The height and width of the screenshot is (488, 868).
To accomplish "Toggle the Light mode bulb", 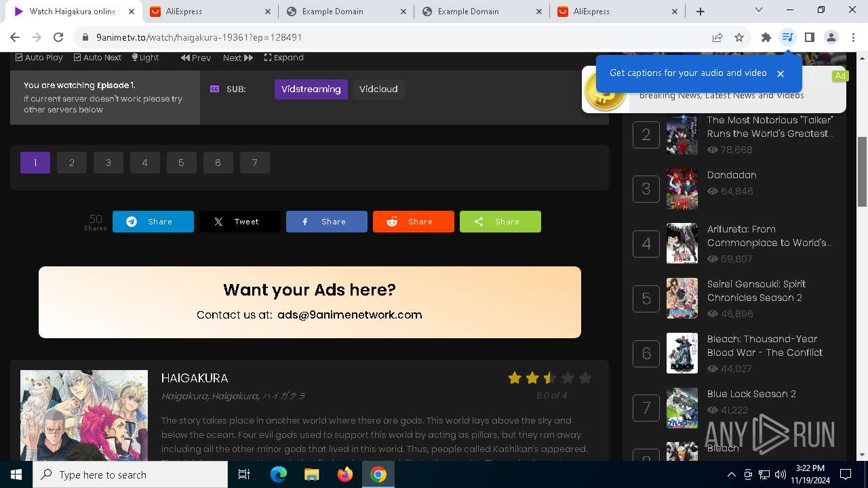I will point(145,58).
